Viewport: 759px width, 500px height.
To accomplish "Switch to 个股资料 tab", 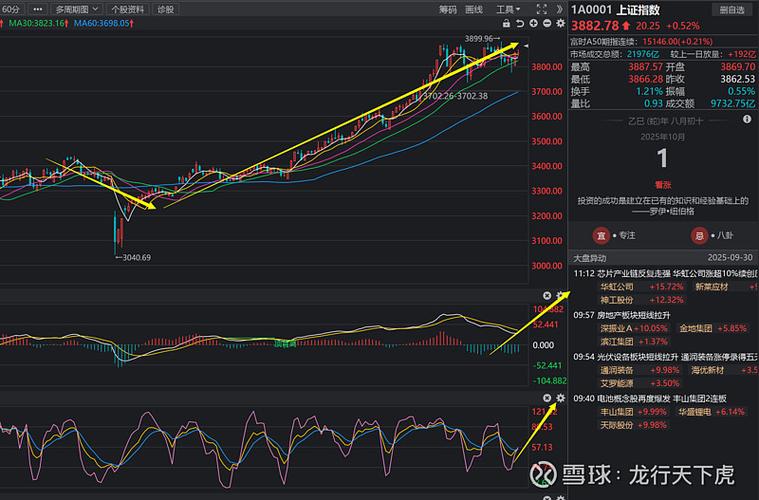I will point(127,9).
